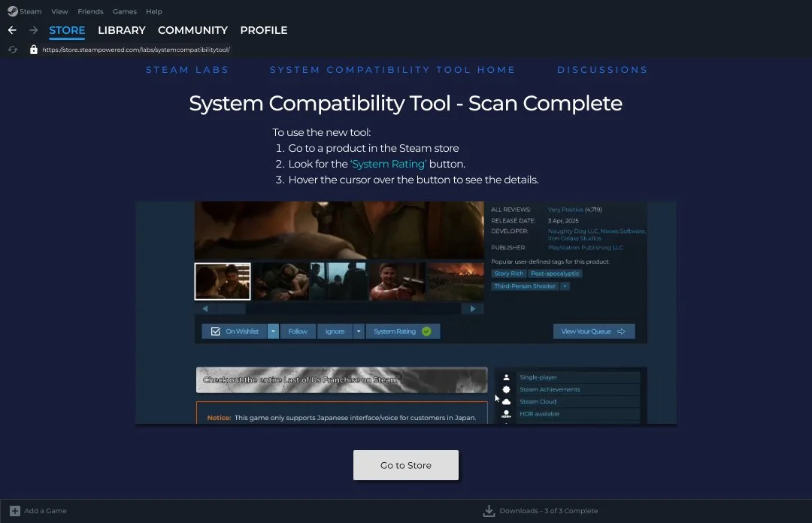Click the Steam Achievements feature label
Image resolution: width=812 pixels, height=523 pixels.
tap(550, 389)
